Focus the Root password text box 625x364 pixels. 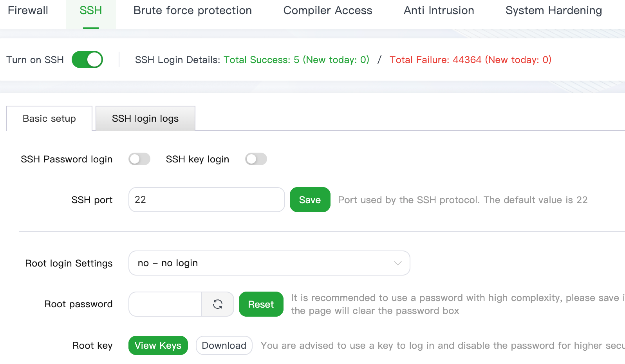(x=165, y=304)
